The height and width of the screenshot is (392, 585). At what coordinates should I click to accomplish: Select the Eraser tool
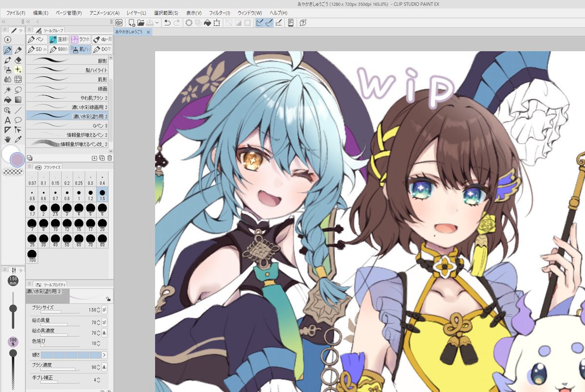click(18, 60)
